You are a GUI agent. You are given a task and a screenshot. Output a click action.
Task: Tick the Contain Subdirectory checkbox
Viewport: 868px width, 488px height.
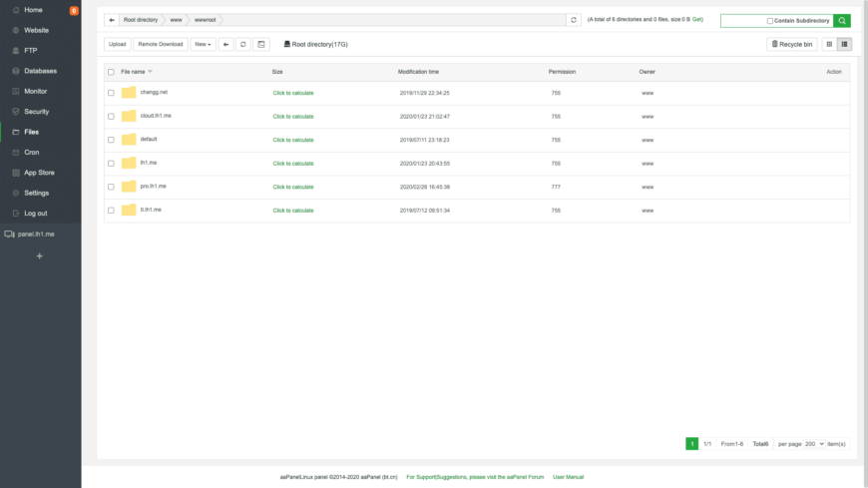(770, 20)
